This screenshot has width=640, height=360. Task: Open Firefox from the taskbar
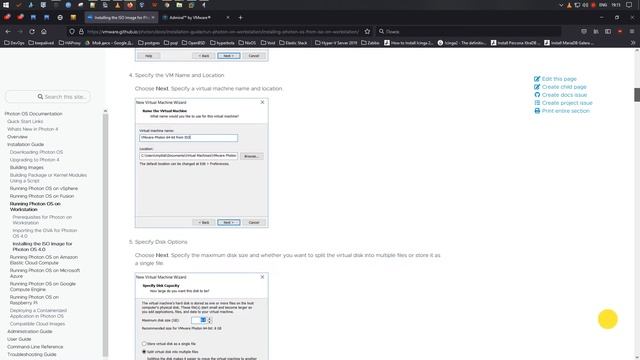click(x=130, y=5)
